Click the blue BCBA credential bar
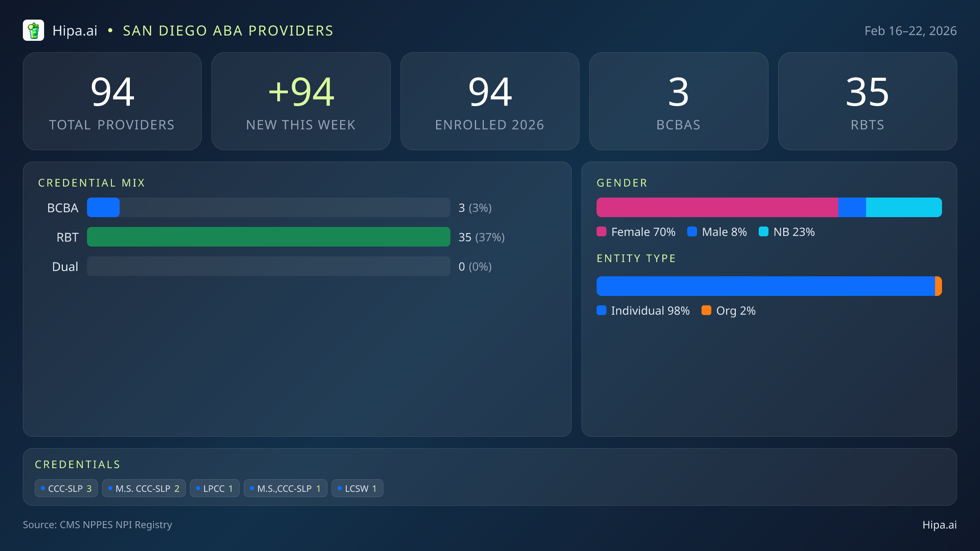980x551 pixels. pos(103,208)
